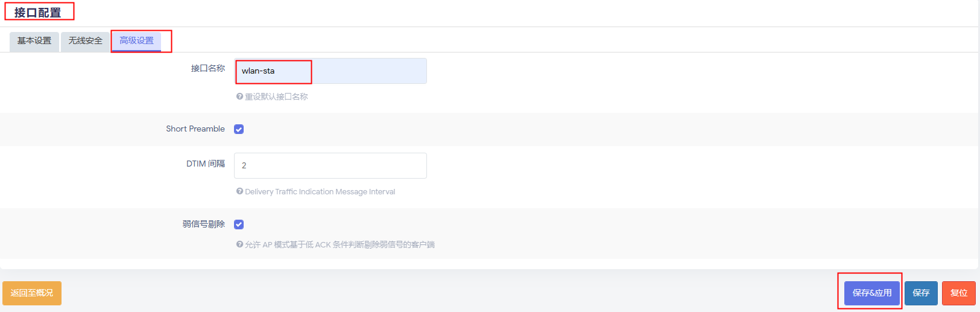The width and height of the screenshot is (980, 312).
Task: Click the 接口配置 section heading
Action: click(37, 13)
